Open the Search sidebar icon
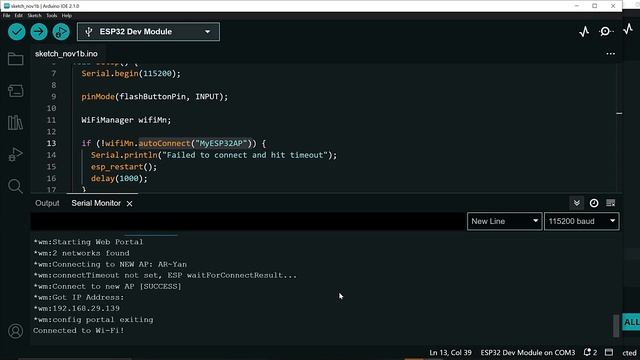The width and height of the screenshot is (640, 360). pyautogui.click(x=16, y=187)
